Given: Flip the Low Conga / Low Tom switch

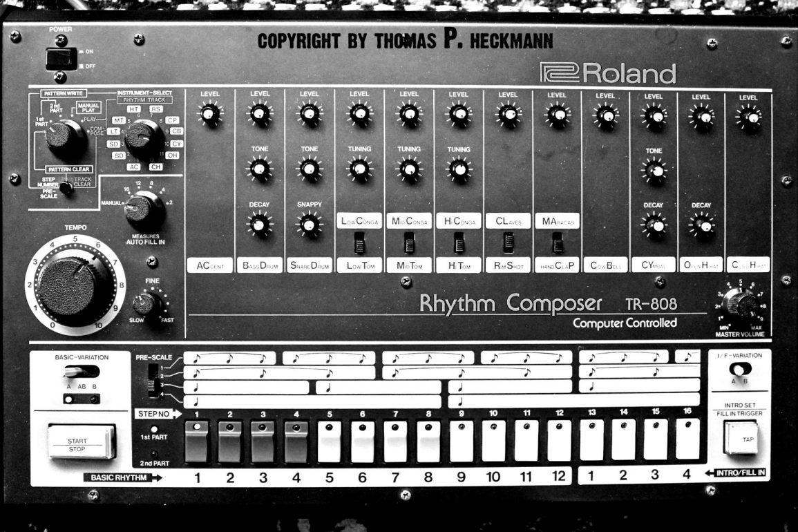Looking at the screenshot, I should click(x=360, y=243).
